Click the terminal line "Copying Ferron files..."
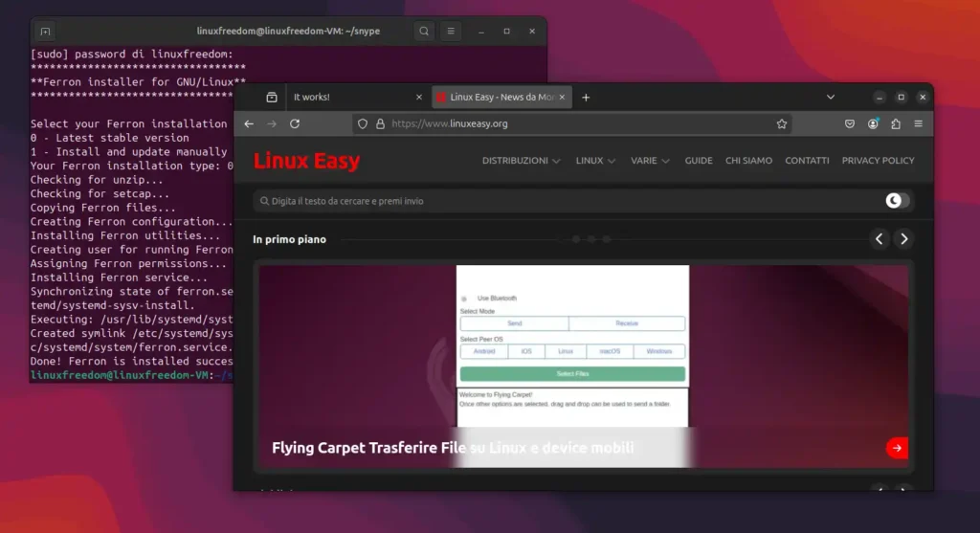 [103, 208]
